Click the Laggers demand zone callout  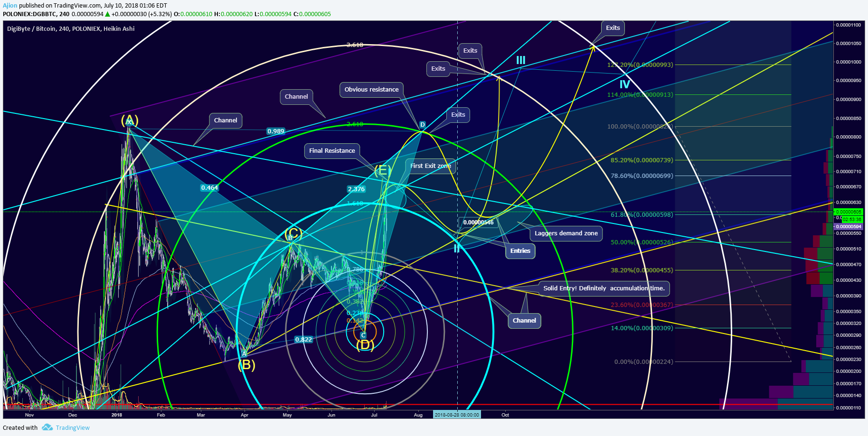click(x=566, y=233)
